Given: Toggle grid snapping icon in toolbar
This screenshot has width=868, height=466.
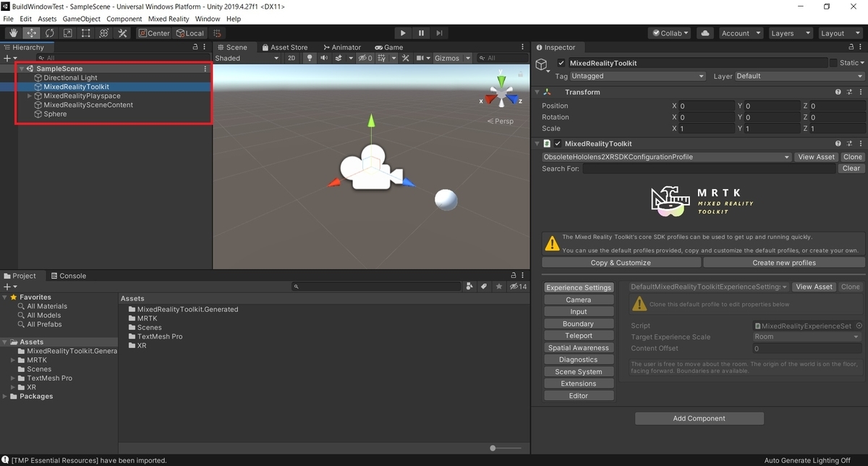Looking at the screenshot, I should [x=217, y=33].
